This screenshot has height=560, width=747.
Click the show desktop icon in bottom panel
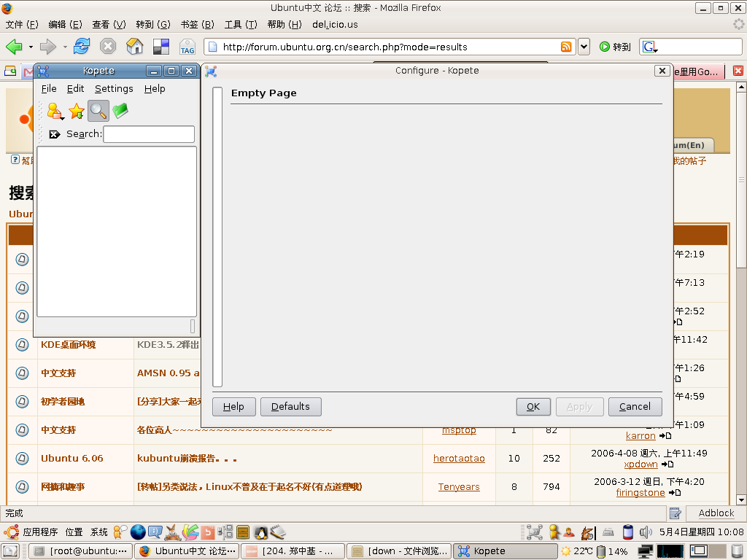click(x=10, y=551)
